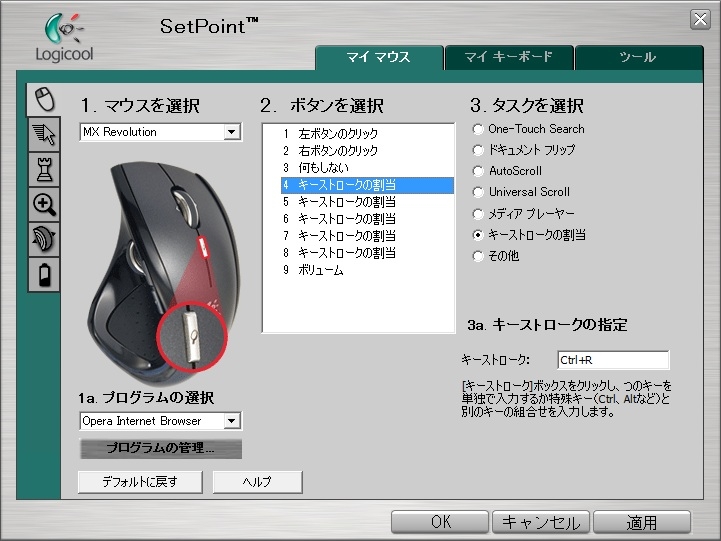
Task: Select button 2 右ボタンのクリック
Action: pyautogui.click(x=367, y=151)
